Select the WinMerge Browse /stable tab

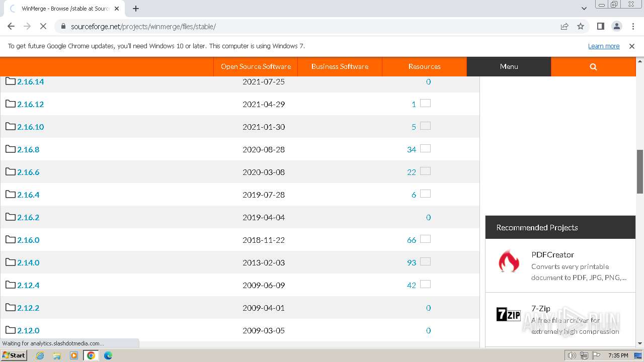click(64, 9)
